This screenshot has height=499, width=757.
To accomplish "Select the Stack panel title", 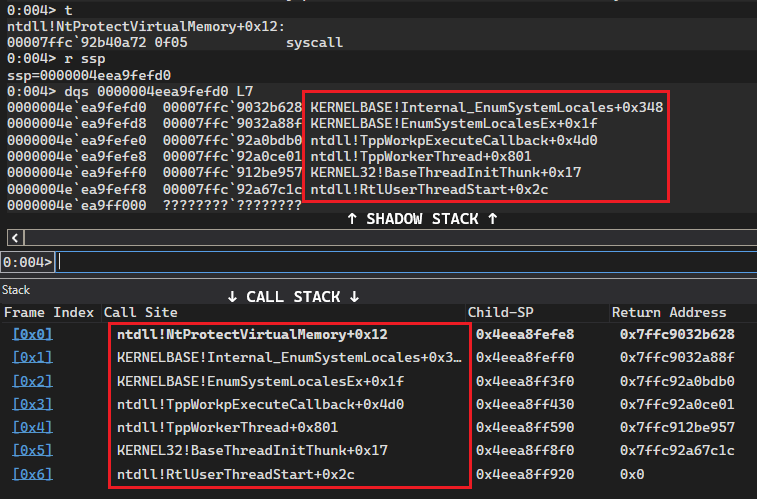I will 16,290.
